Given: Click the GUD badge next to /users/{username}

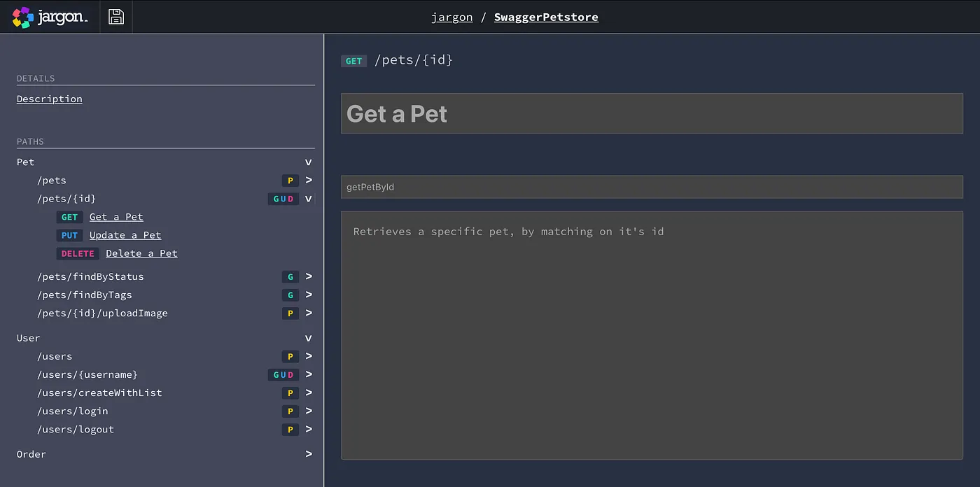Looking at the screenshot, I should coord(283,374).
